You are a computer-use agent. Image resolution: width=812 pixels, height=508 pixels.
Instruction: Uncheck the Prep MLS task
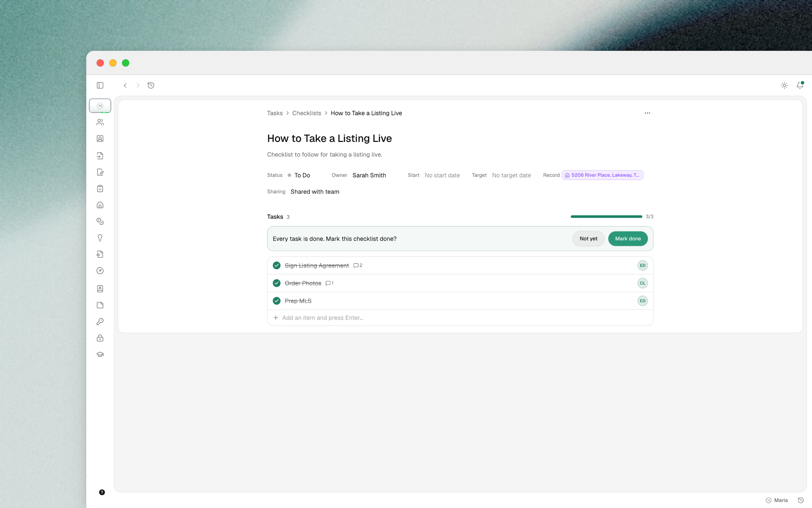point(277,301)
